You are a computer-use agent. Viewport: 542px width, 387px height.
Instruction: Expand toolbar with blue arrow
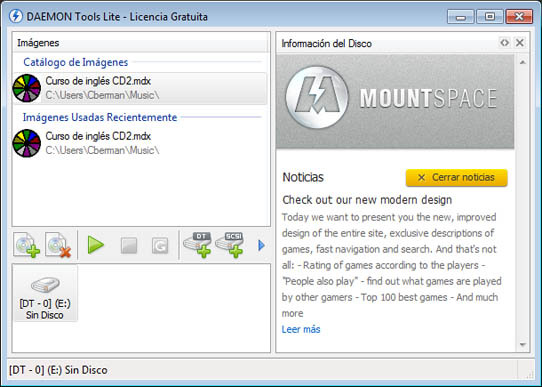[261, 245]
